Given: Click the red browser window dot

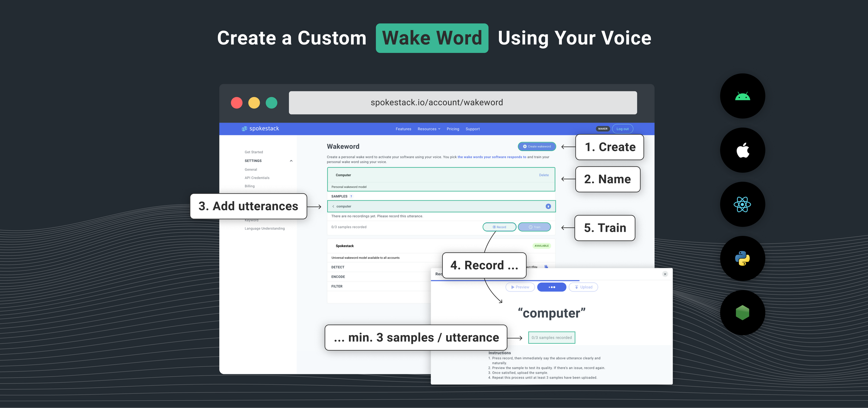Looking at the screenshot, I should (x=237, y=103).
